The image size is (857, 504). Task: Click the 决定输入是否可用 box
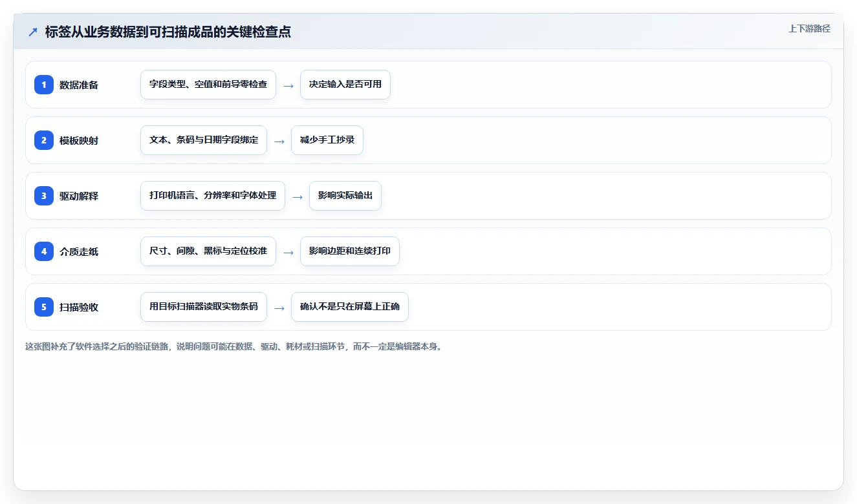345,85
